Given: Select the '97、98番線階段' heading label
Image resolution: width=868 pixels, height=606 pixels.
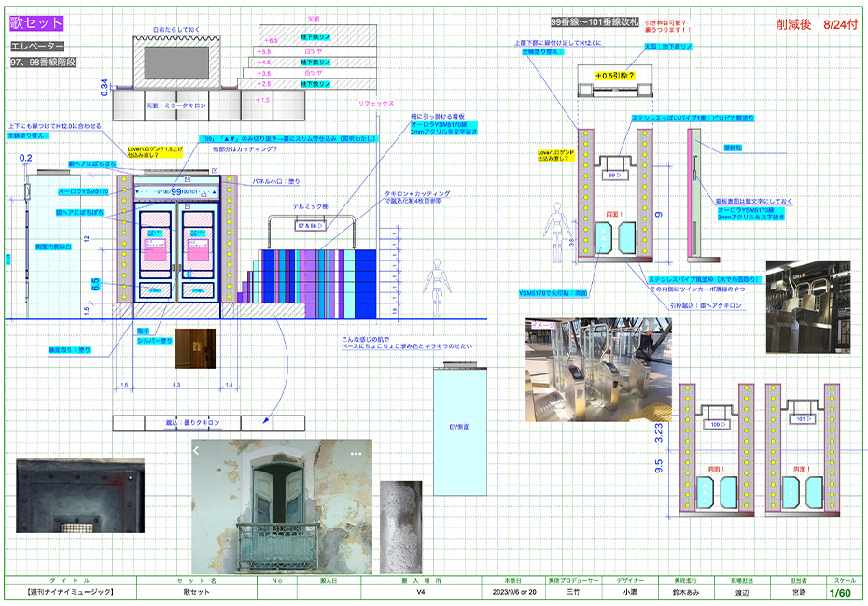Looking at the screenshot, I should [43, 62].
